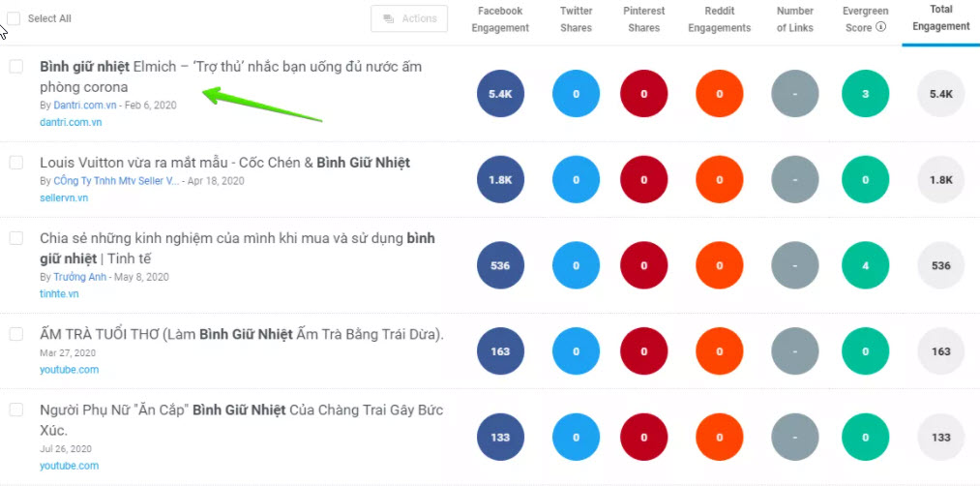
Task: Click green Evergreen Score 4 circle
Action: (x=865, y=265)
